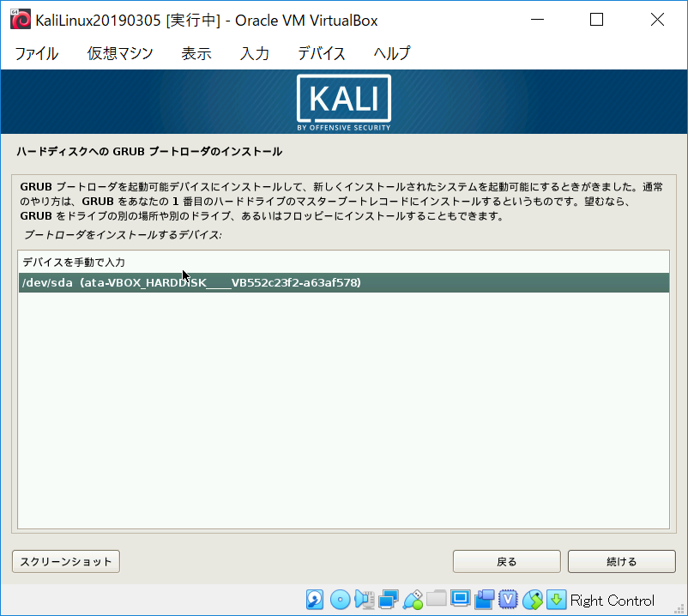Click the video capture status icon

click(x=485, y=600)
